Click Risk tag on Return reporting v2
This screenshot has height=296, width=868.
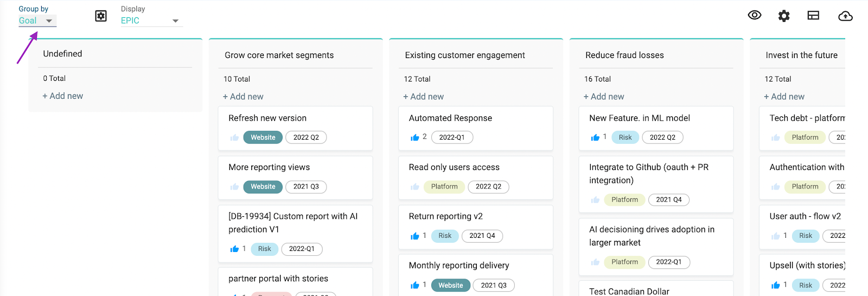(445, 236)
